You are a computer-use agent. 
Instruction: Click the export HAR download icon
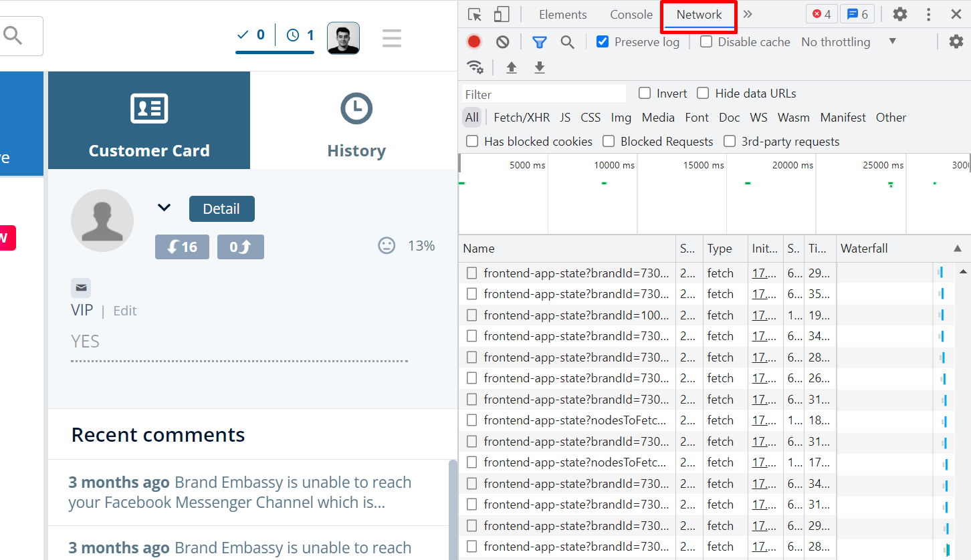coord(539,67)
